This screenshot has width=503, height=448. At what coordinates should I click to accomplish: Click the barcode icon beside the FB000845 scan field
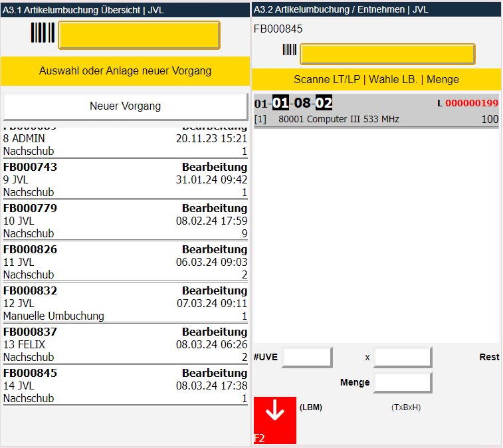click(290, 51)
